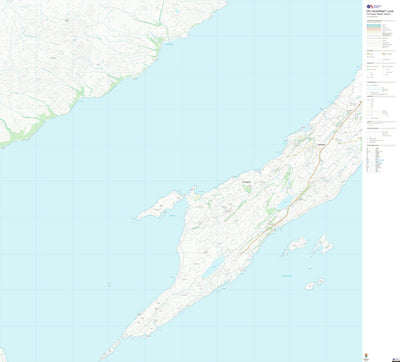Viewport: 400px width, 362px height.
Task: Click the Ordnance Survey logo above the legend
Action: click(x=374, y=6)
